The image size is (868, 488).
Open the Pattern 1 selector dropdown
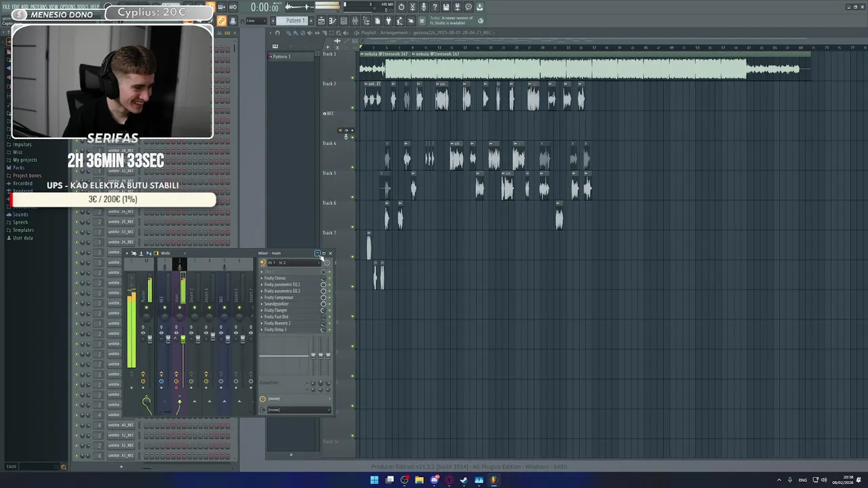pyautogui.click(x=291, y=21)
